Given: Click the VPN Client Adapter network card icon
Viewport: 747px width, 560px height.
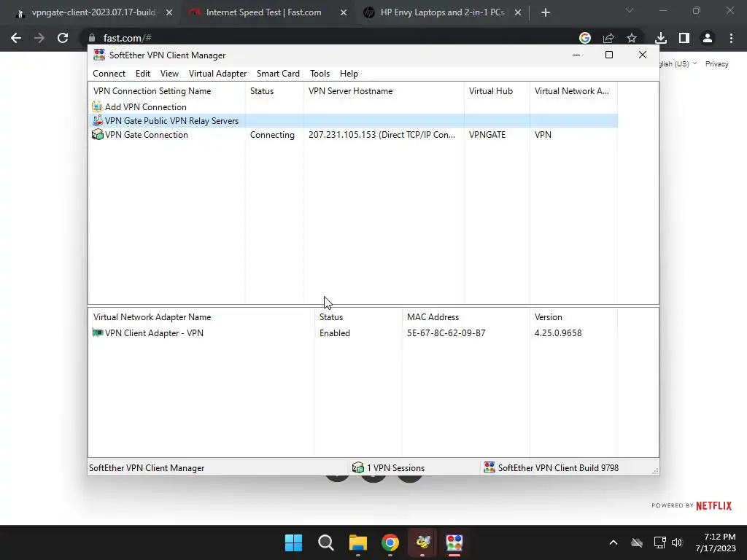Looking at the screenshot, I should [97, 332].
